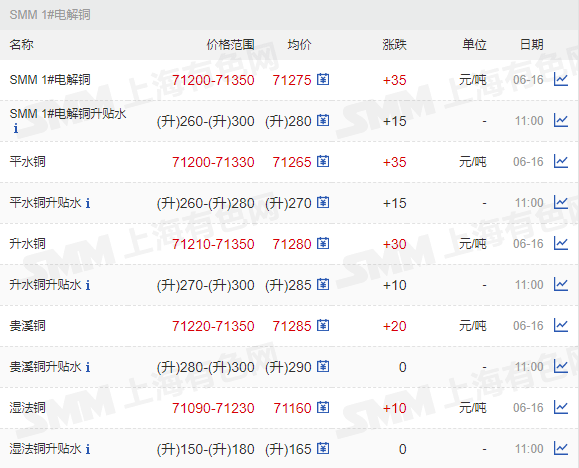Click the +30 change value
Viewport: 579px width, 468px height.
[x=394, y=244]
